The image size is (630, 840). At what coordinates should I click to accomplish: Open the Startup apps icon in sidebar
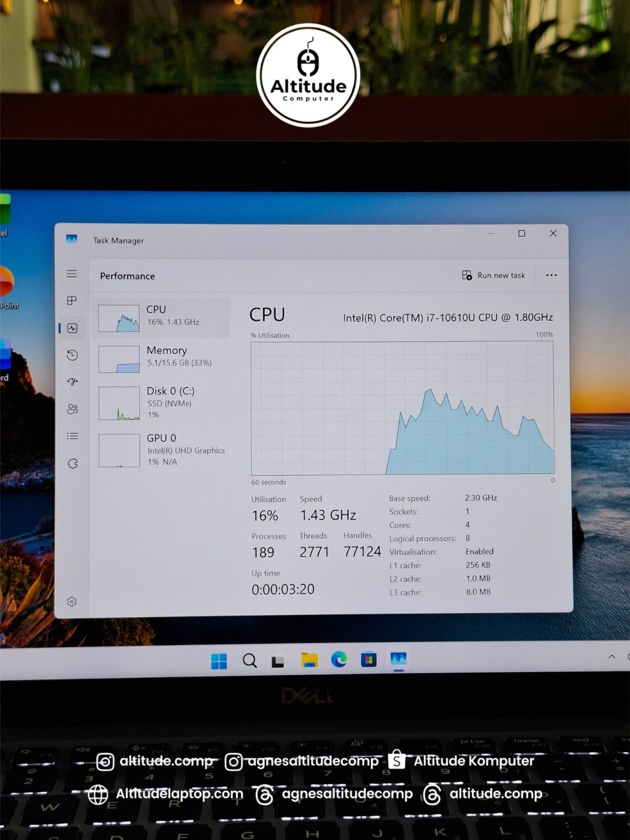point(72,382)
